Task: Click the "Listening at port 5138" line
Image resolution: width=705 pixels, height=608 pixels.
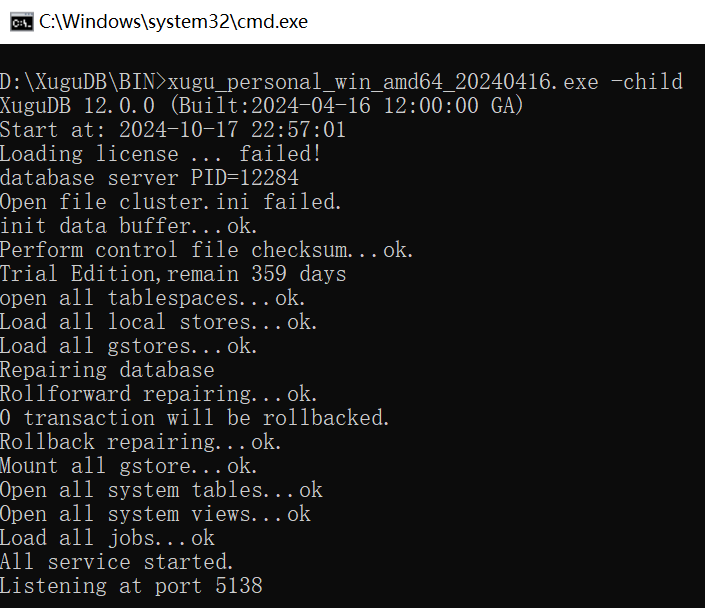Action: click(x=131, y=586)
